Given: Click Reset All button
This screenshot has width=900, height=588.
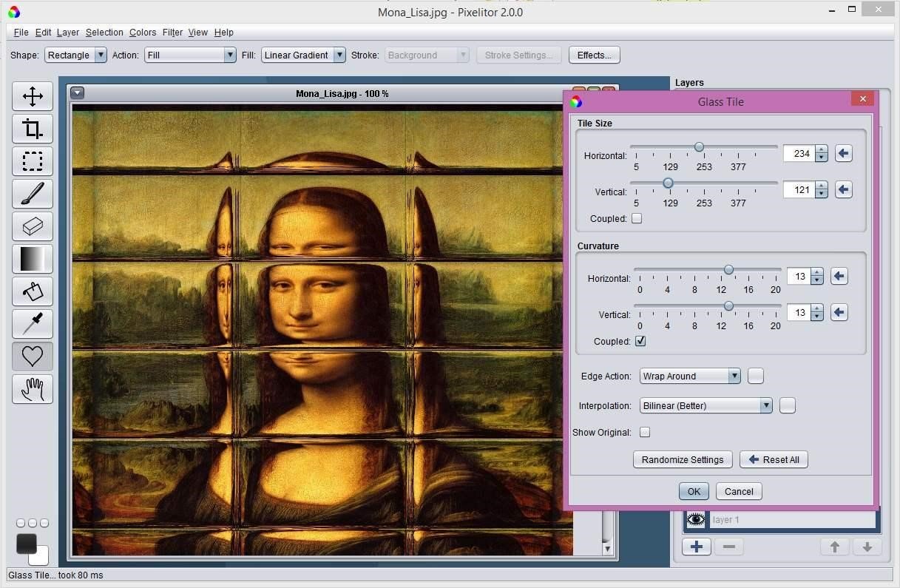Looking at the screenshot, I should click(774, 459).
